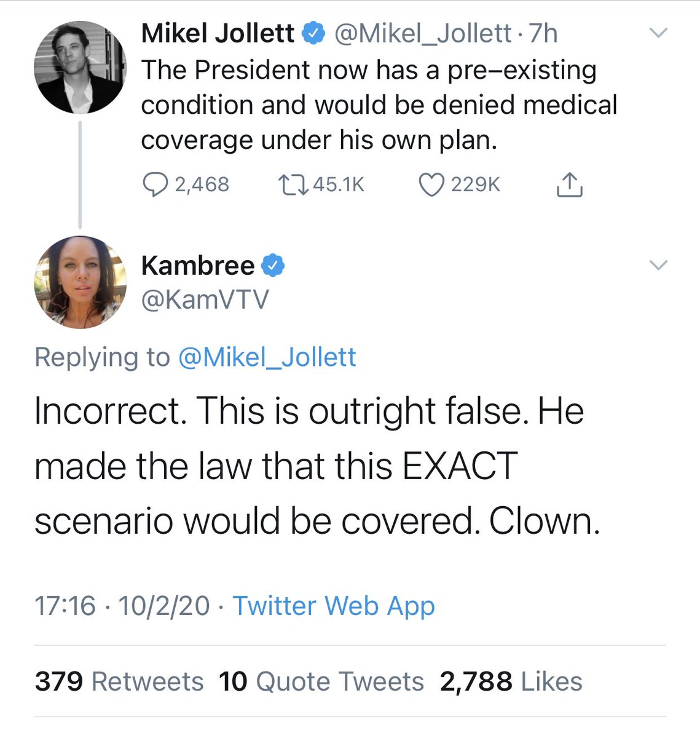
Task: Show the 2,788 Likes list
Action: (x=511, y=681)
